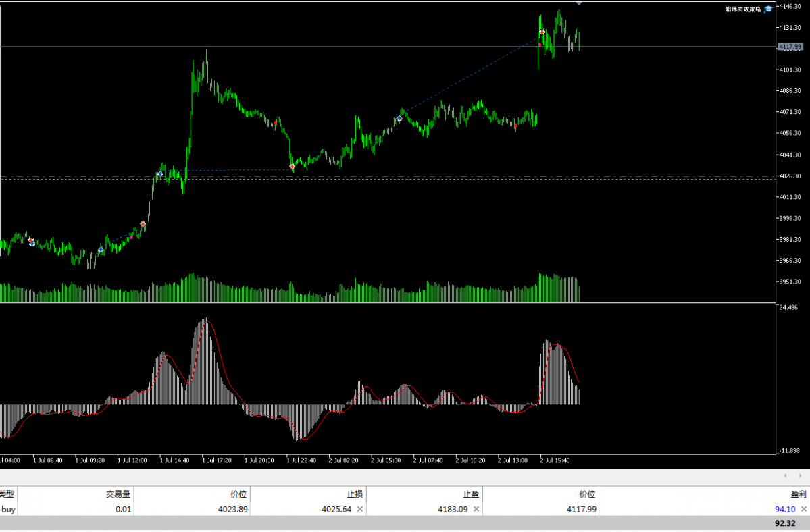Sort by the 交易量 column header
Viewport: 810px width, 532px height.
click(118, 494)
